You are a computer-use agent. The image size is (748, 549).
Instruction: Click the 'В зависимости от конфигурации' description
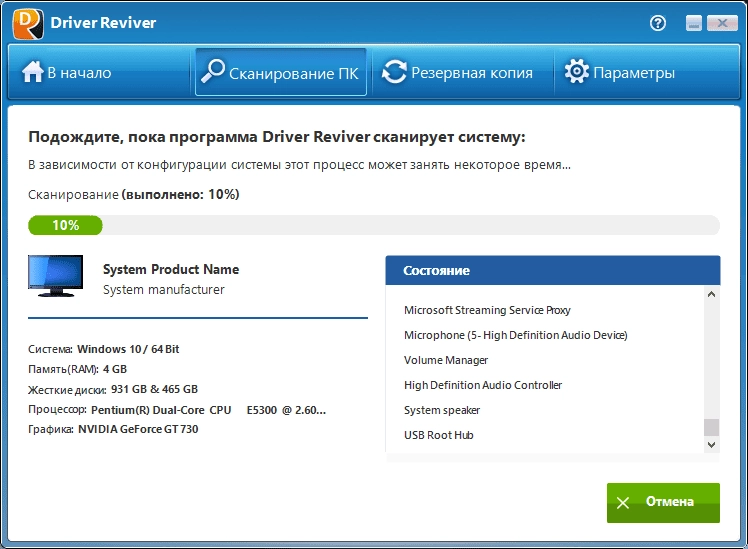[x=299, y=165]
